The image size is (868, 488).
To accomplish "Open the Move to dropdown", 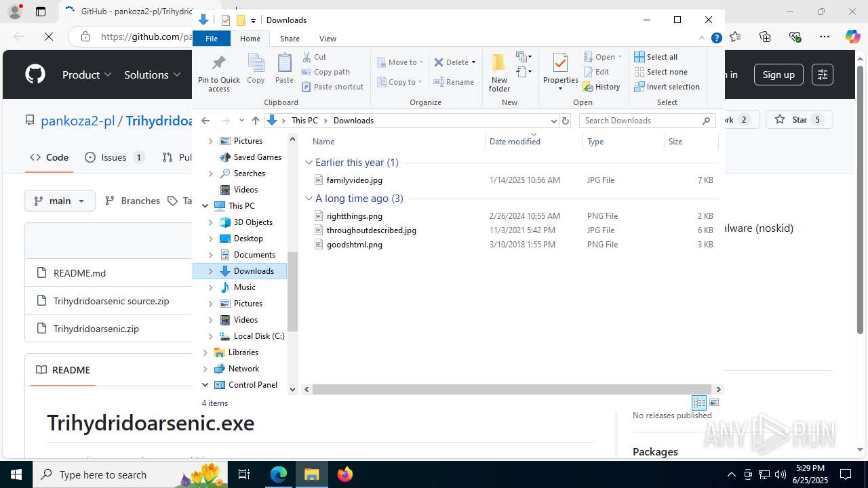I will pyautogui.click(x=400, y=62).
